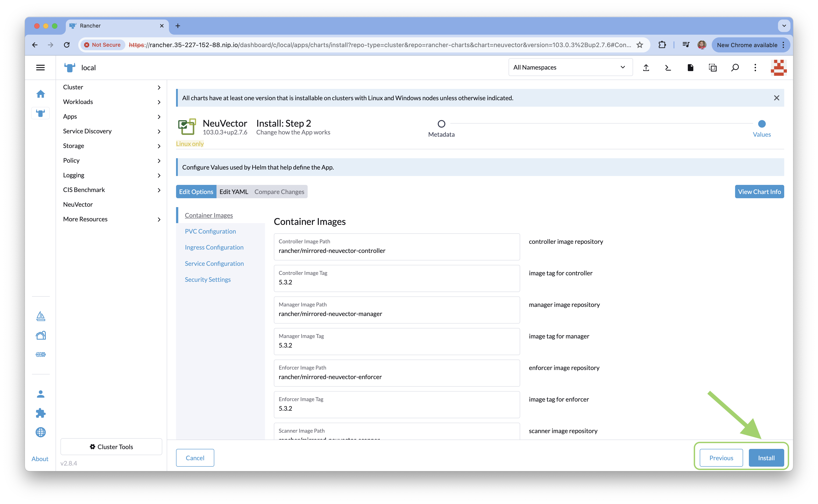Dismiss the charts info banner

coord(776,98)
